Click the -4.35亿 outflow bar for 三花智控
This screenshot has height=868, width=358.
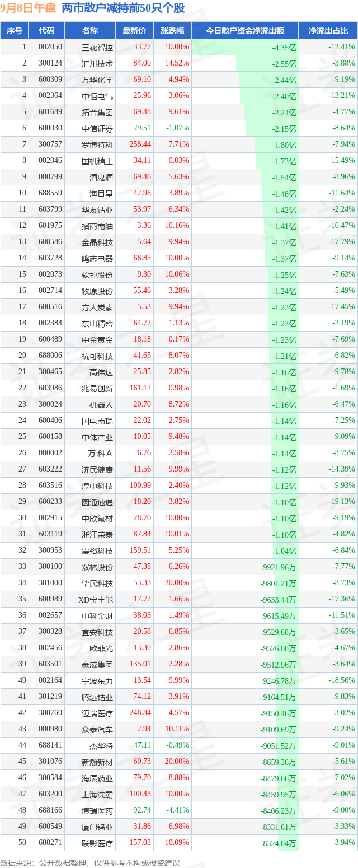pyautogui.click(x=245, y=47)
